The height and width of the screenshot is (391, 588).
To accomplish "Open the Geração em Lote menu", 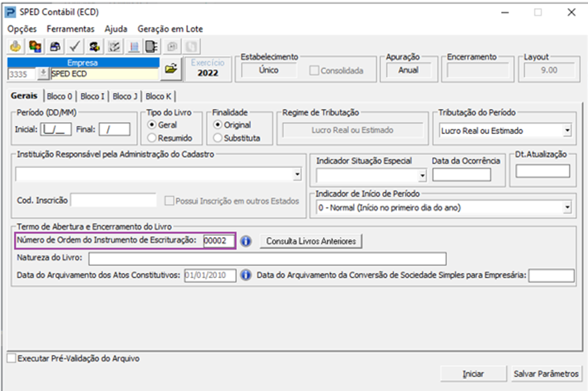I will (171, 29).
